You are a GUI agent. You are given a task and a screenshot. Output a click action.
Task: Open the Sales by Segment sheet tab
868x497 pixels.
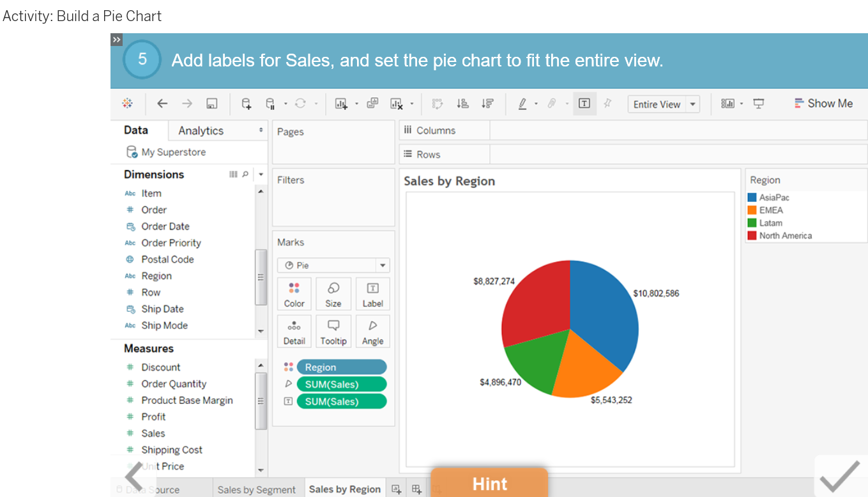click(257, 489)
